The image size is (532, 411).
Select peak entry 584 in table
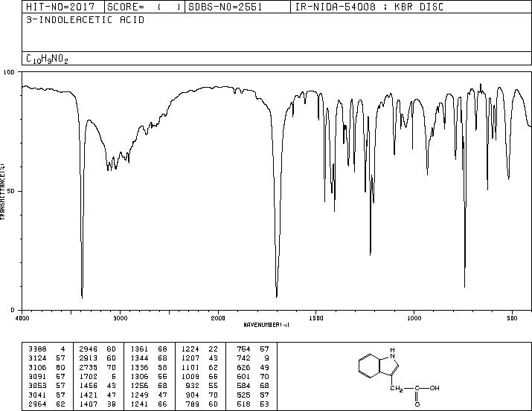pyautogui.click(x=253, y=386)
